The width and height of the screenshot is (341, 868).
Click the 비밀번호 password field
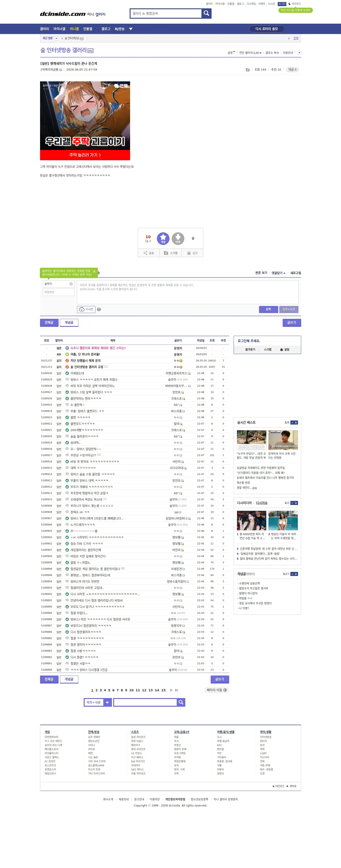pos(59,292)
